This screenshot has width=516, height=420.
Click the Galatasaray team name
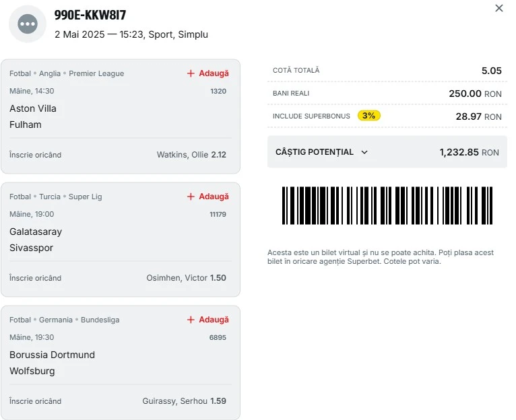36,232
